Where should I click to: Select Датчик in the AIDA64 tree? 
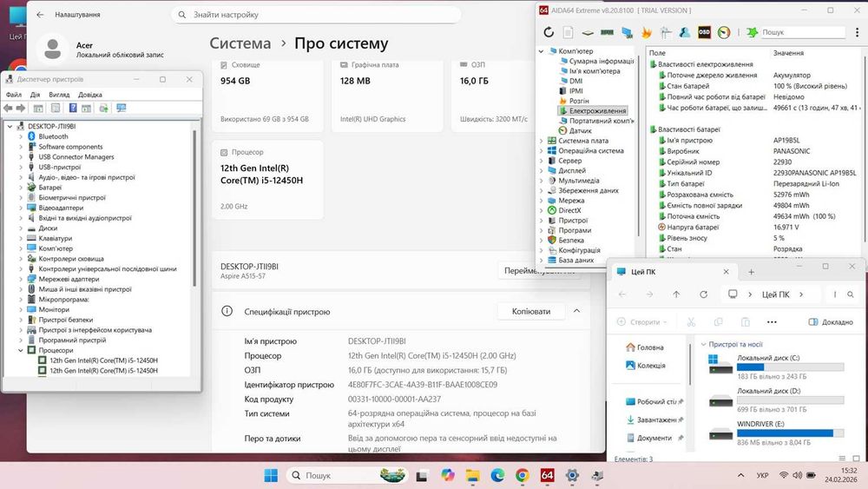(x=575, y=130)
